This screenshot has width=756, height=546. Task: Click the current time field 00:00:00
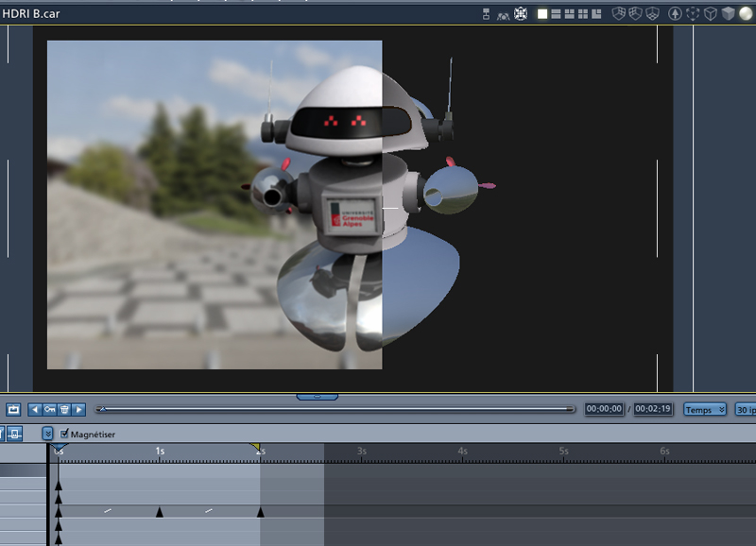pos(604,409)
